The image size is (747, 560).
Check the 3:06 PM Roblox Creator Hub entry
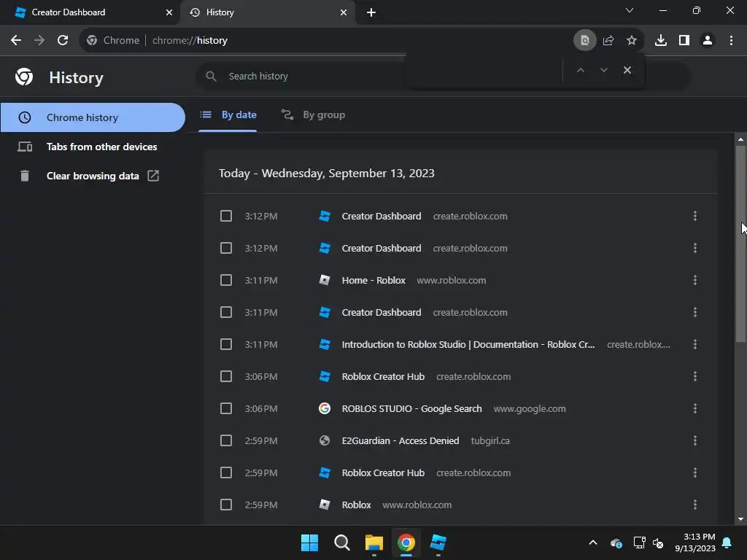(226, 377)
